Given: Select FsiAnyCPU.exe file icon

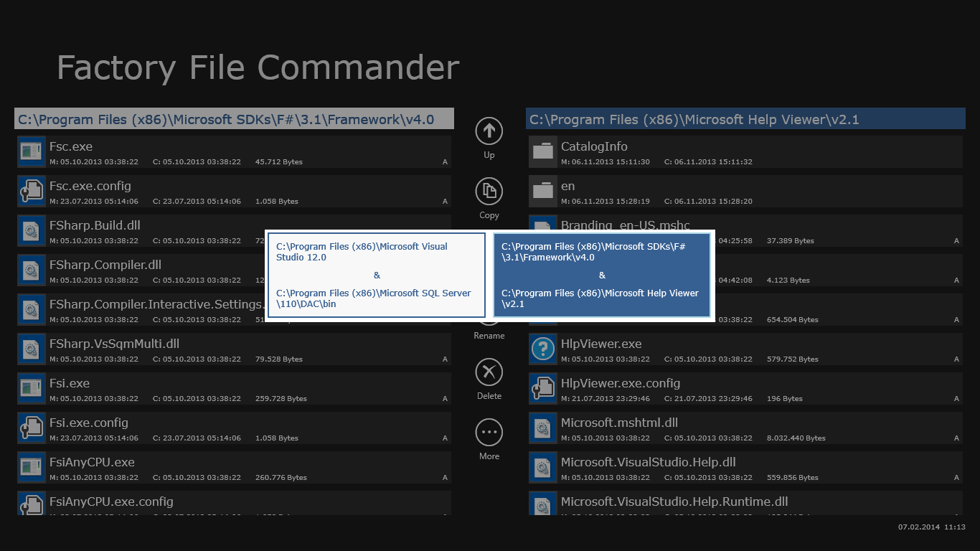Looking at the screenshot, I should tap(31, 466).
